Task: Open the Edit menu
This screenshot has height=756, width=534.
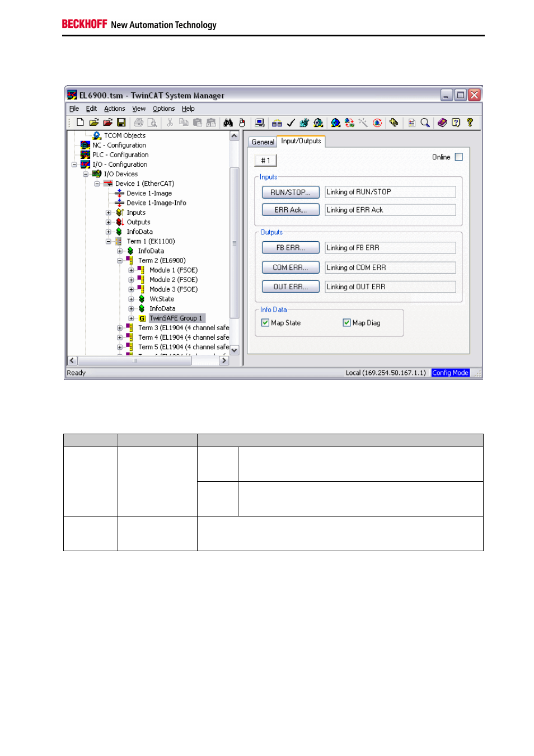Action: 91,109
